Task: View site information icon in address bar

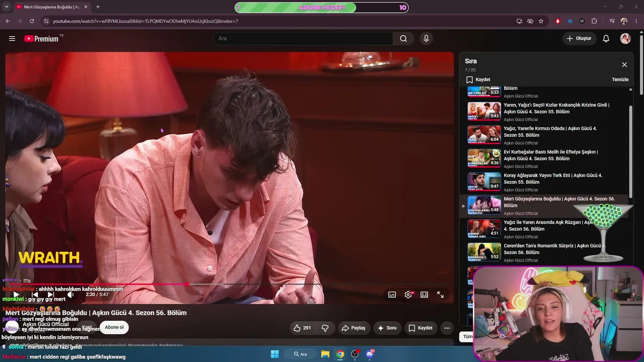Action: tap(46, 21)
